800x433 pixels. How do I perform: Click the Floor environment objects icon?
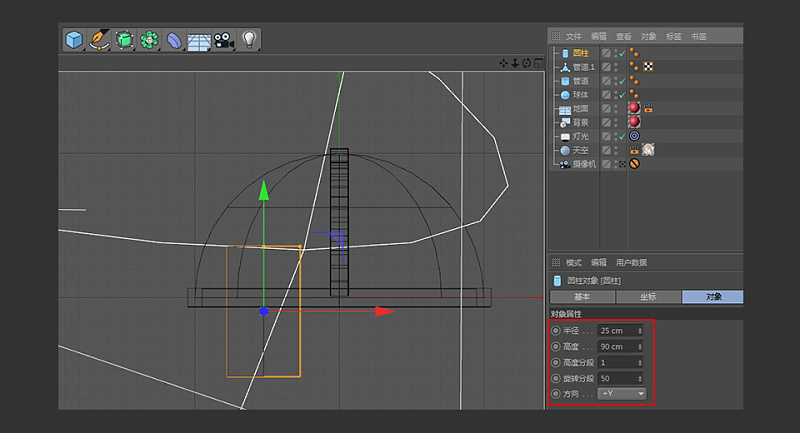point(199,41)
